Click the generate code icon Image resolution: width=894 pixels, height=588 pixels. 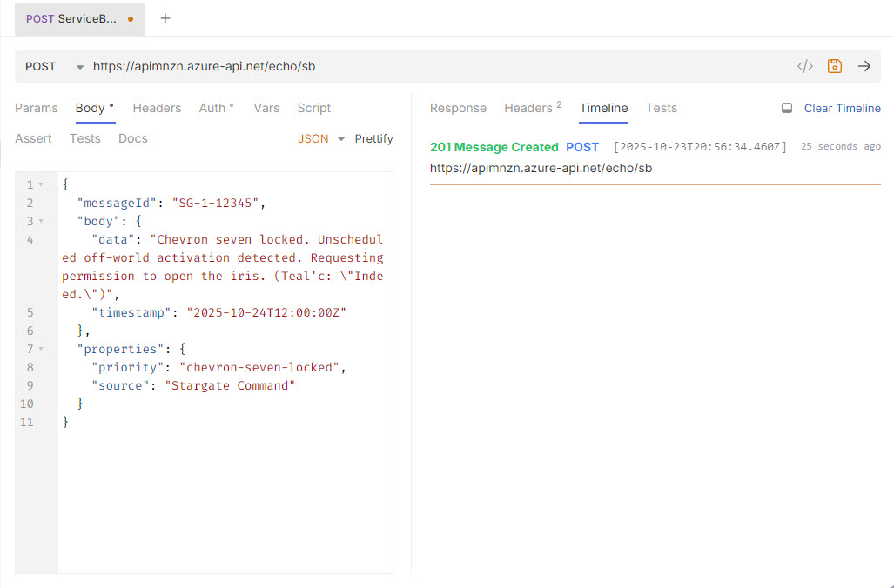(805, 66)
